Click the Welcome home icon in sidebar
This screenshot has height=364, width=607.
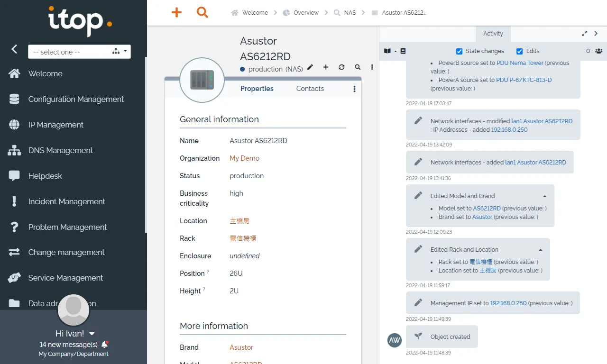point(14,73)
